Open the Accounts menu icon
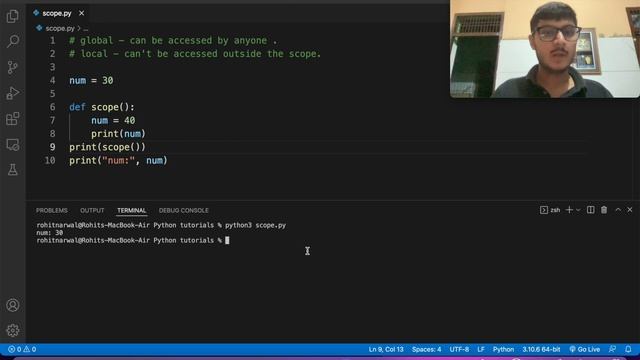Image resolution: width=640 pixels, height=360 pixels. click(x=13, y=305)
